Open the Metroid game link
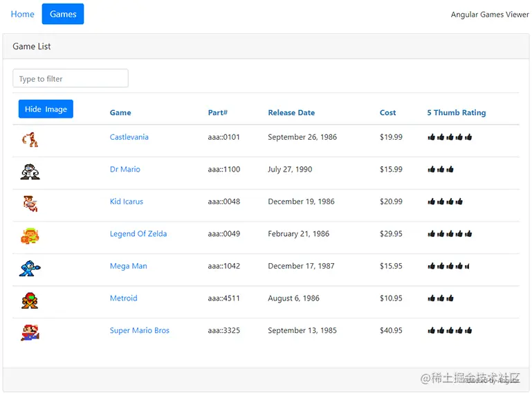 click(124, 298)
